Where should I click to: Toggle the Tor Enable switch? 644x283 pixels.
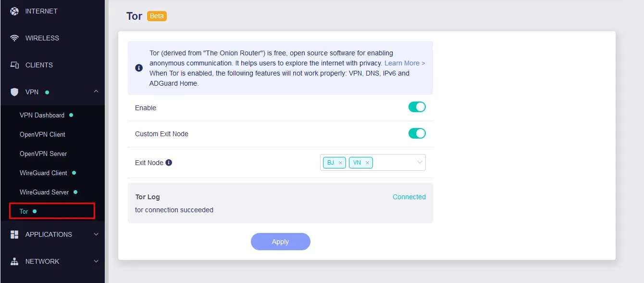click(x=417, y=107)
